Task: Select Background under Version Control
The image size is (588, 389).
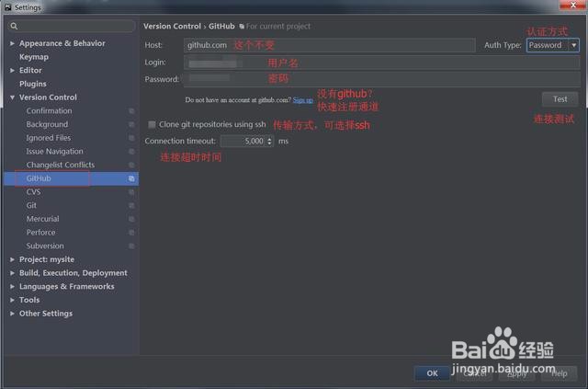Action: [x=47, y=124]
